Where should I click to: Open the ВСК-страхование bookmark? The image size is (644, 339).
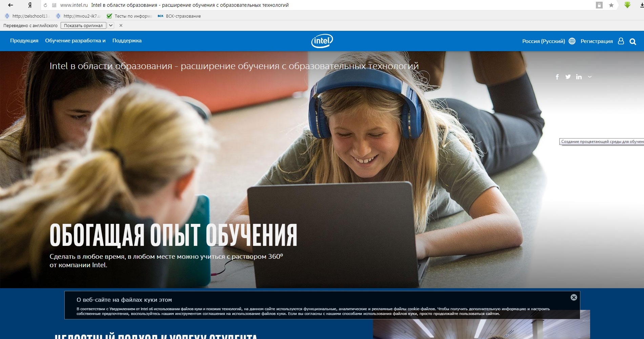pos(179,16)
